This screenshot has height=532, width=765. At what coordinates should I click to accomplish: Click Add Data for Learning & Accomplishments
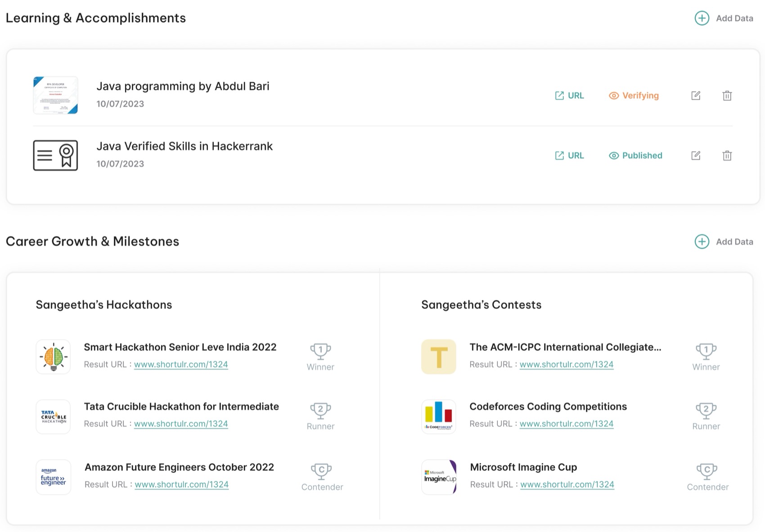click(x=724, y=18)
